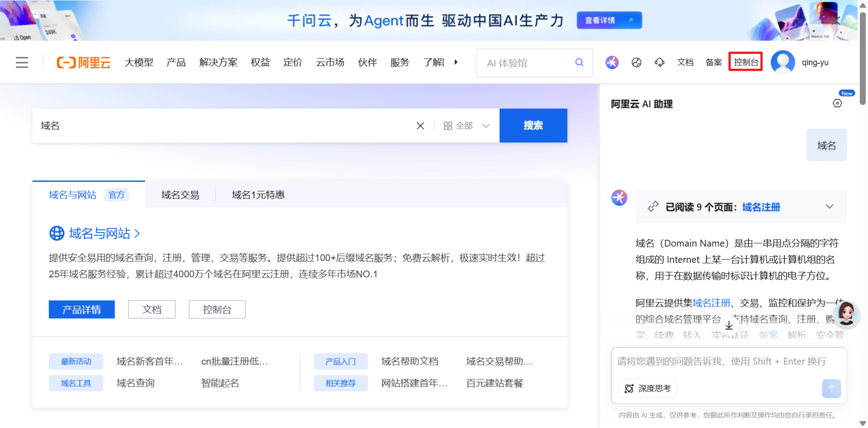Click the 域名注册 link in assistant answer
Viewport: 868px width, 428px height.
tap(711, 303)
